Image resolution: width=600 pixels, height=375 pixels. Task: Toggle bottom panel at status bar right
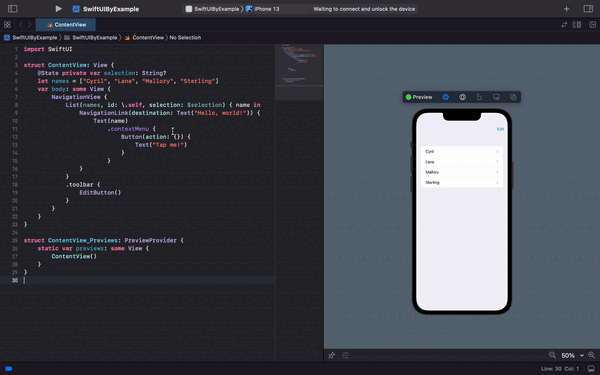591,369
